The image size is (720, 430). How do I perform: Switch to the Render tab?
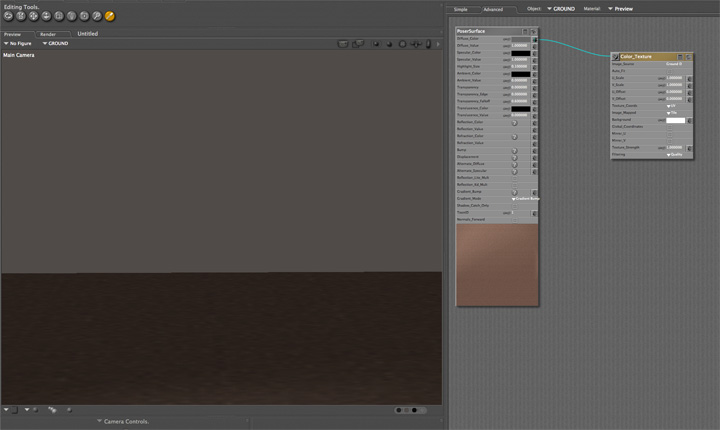coord(48,33)
